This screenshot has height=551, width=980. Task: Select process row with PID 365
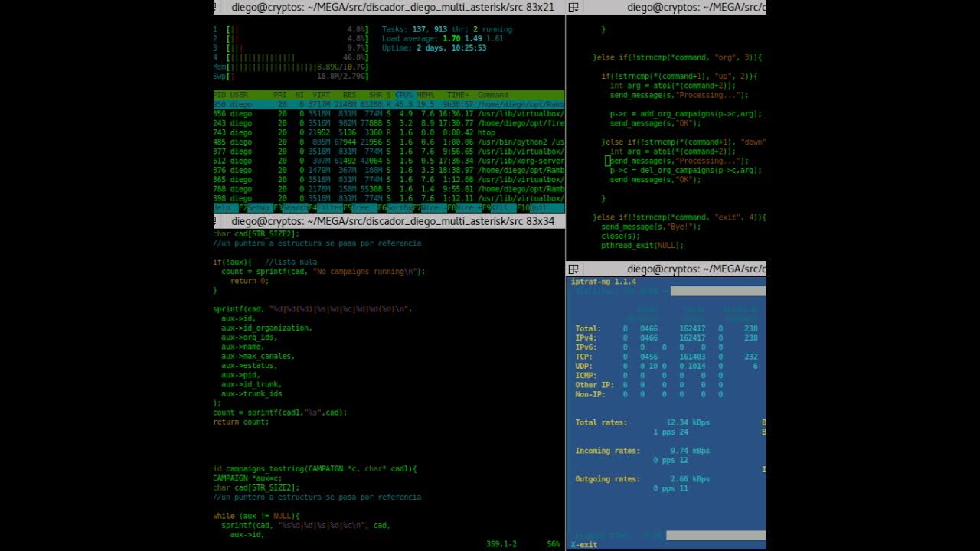(x=389, y=179)
